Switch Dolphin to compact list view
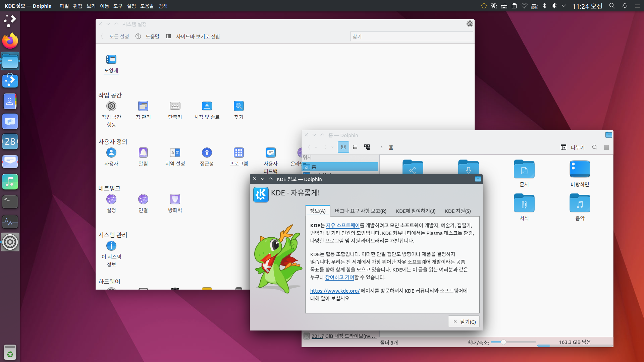This screenshot has width=644, height=362. tap(355, 147)
